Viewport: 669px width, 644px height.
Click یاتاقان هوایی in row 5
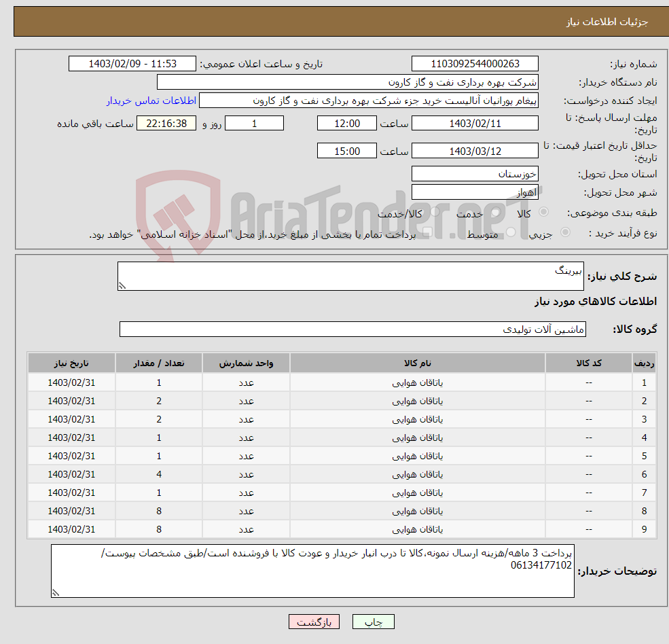click(x=417, y=457)
